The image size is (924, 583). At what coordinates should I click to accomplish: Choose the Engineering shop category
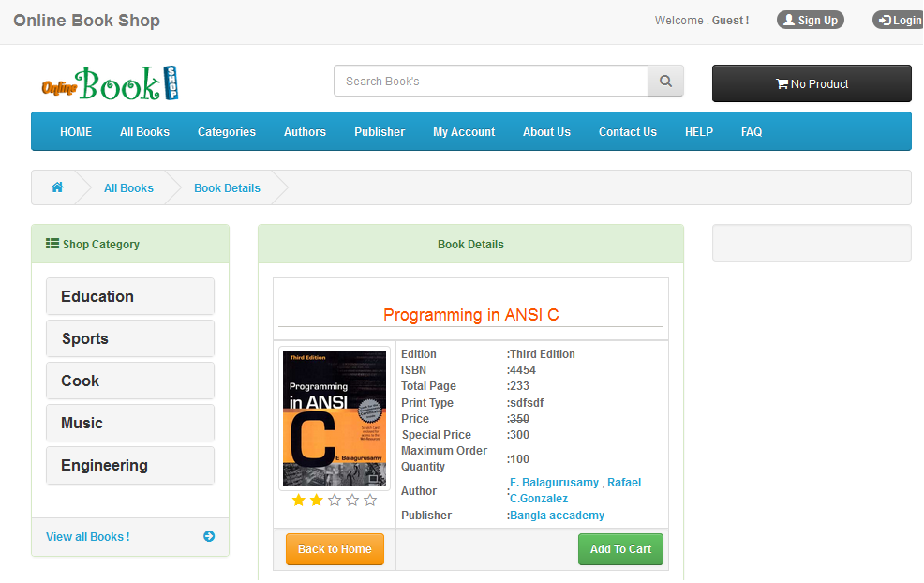(x=130, y=465)
